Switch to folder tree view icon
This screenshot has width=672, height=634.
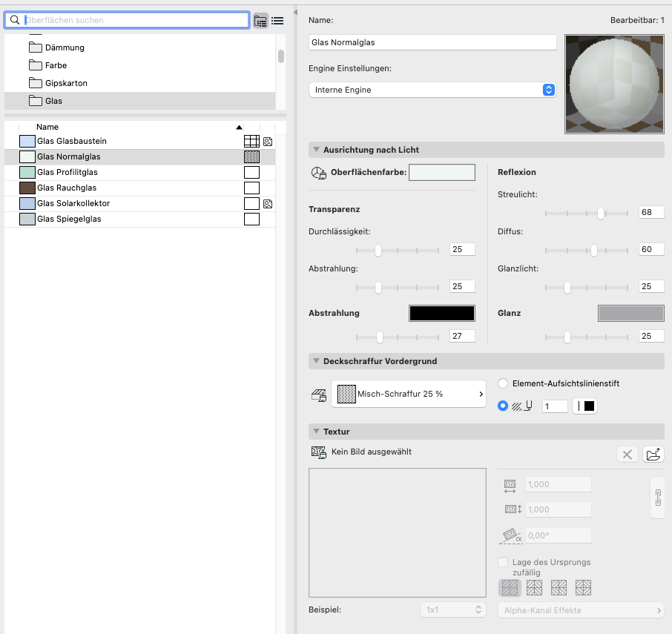click(x=260, y=21)
